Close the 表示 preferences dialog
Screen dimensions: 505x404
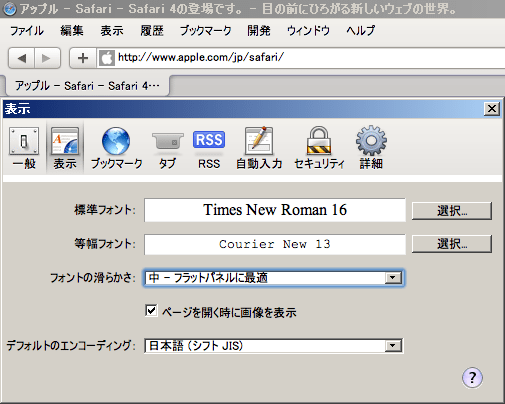(492, 109)
